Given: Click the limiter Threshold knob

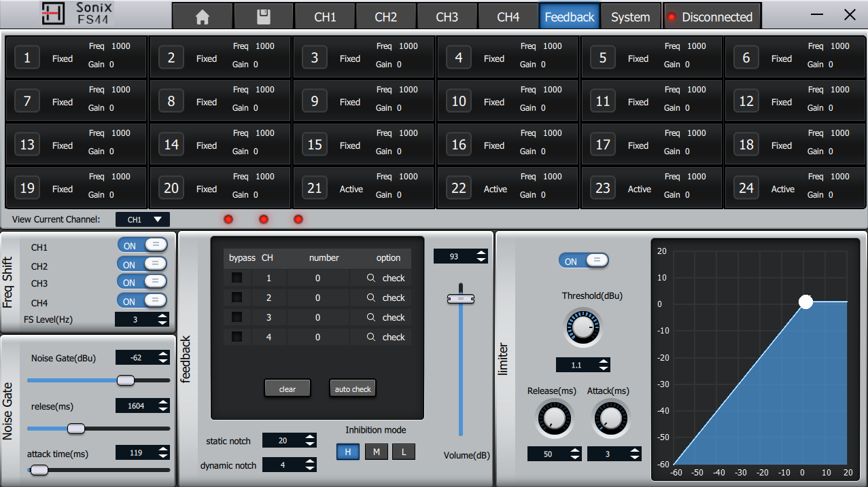Looking at the screenshot, I should 583,327.
